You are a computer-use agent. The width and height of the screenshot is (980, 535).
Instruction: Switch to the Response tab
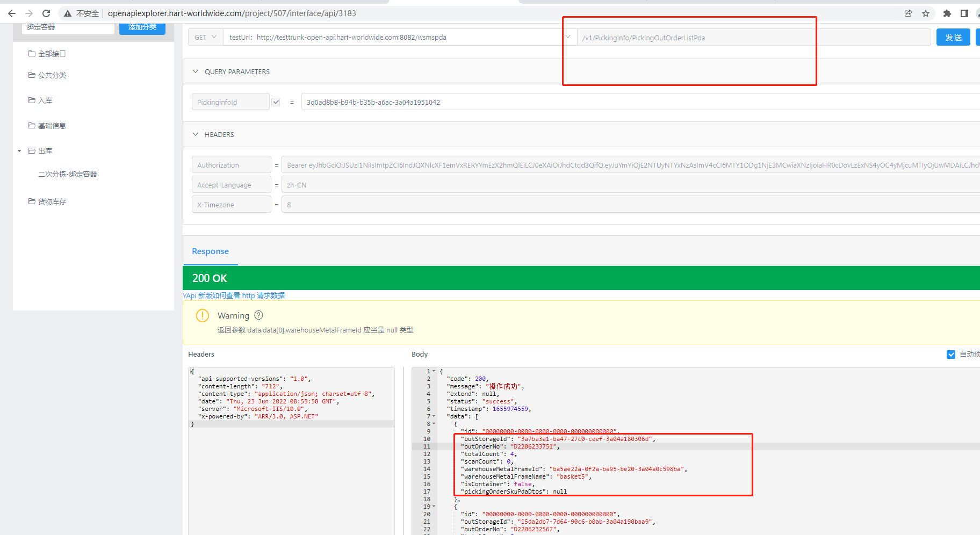pyautogui.click(x=210, y=251)
